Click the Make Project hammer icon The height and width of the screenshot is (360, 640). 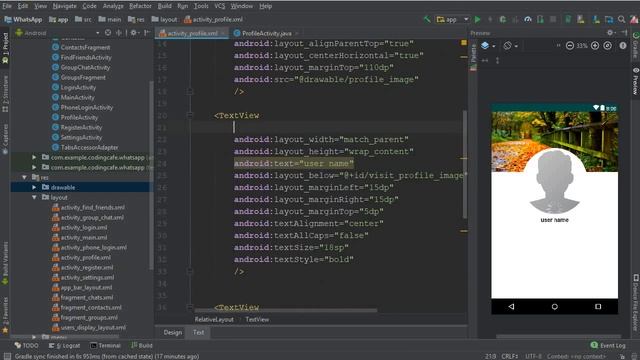tap(427, 19)
